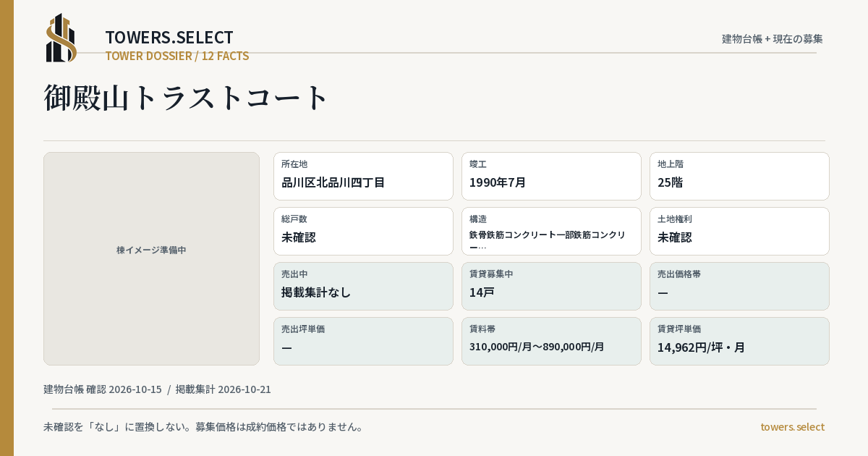Select the 売出坪単価 card
Image resolution: width=868 pixels, height=456 pixels.
pos(363,341)
